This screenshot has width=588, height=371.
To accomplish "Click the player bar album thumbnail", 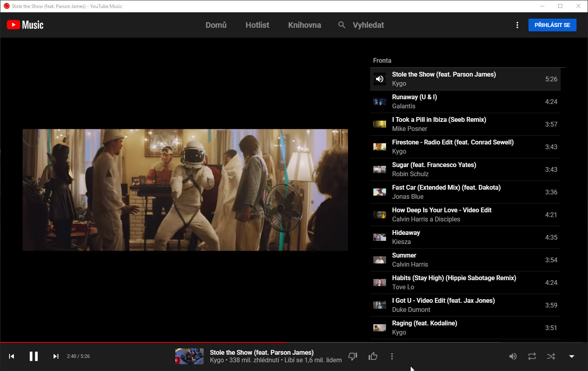I will click(189, 356).
